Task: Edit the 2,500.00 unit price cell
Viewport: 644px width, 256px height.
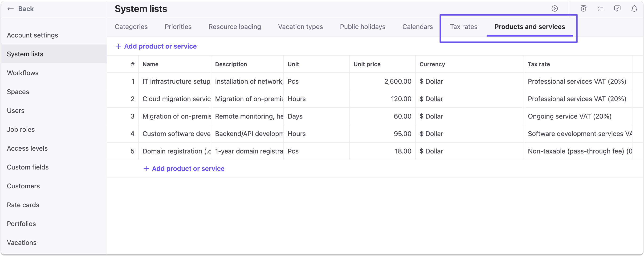Action: [398, 81]
